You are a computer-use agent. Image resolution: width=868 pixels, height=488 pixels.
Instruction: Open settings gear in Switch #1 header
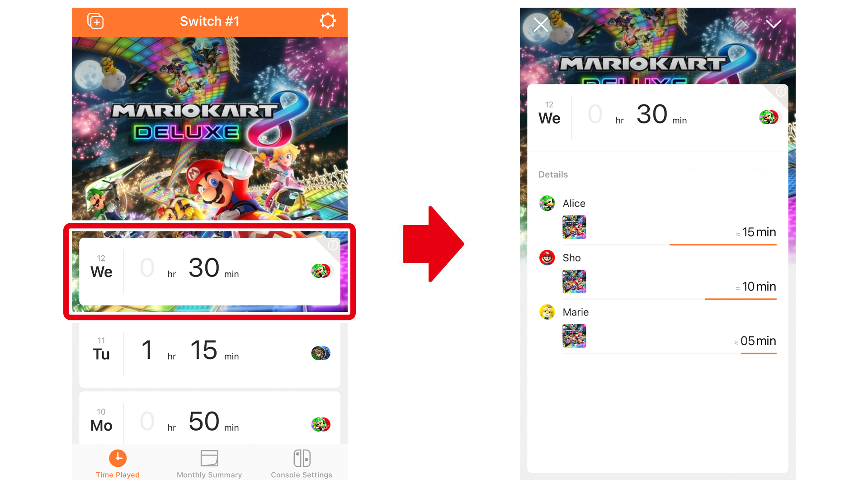tap(328, 21)
